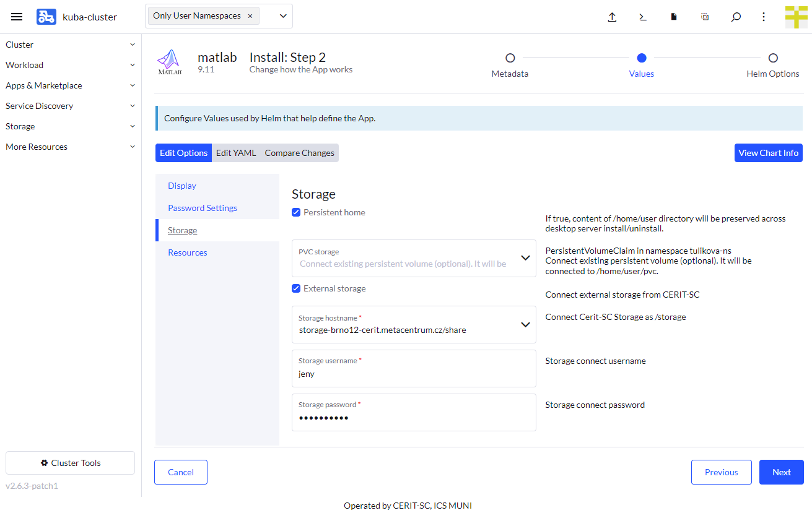The image size is (812, 513).
Task: Click the kubeconfig file download icon
Action: pos(674,17)
